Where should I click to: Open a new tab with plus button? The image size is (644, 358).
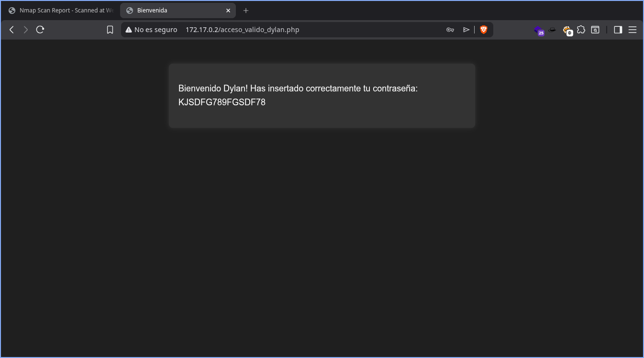pos(246,11)
